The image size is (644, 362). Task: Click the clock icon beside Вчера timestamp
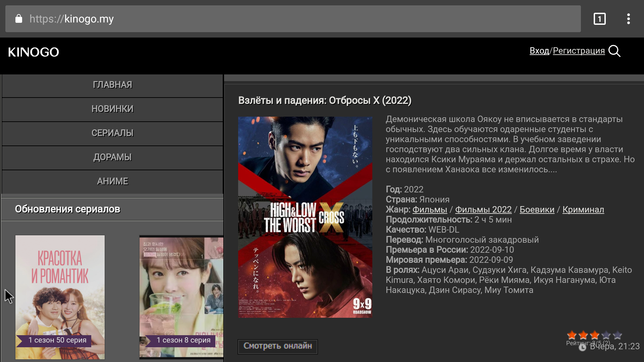tap(583, 348)
